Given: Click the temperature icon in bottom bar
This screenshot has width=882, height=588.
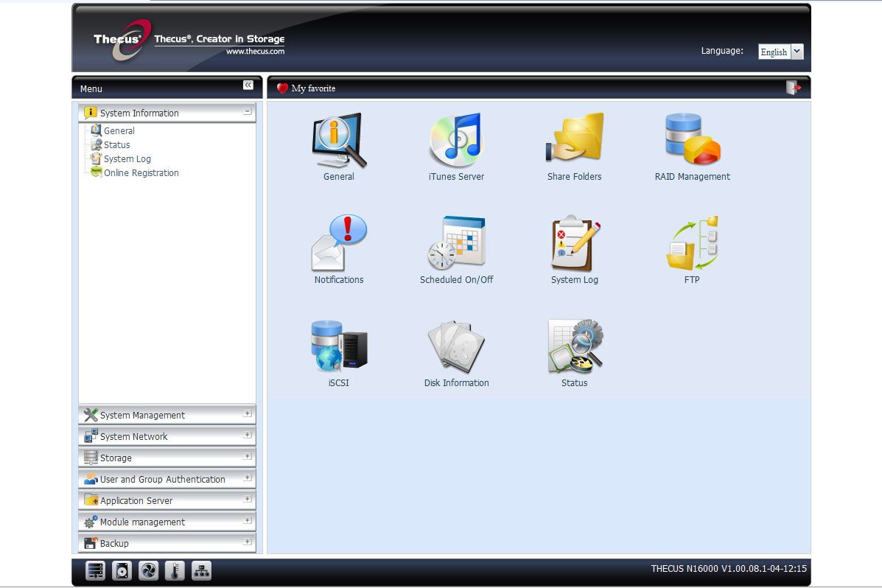Looking at the screenshot, I should point(175,570).
